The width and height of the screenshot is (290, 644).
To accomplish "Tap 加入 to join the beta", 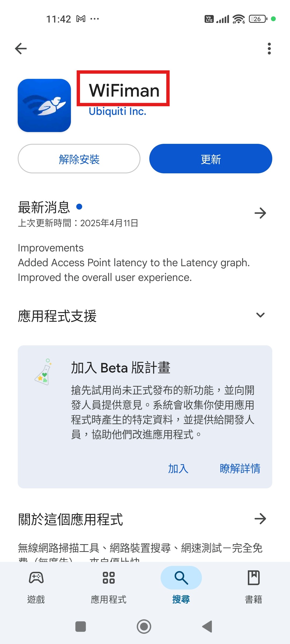I will click(x=178, y=469).
